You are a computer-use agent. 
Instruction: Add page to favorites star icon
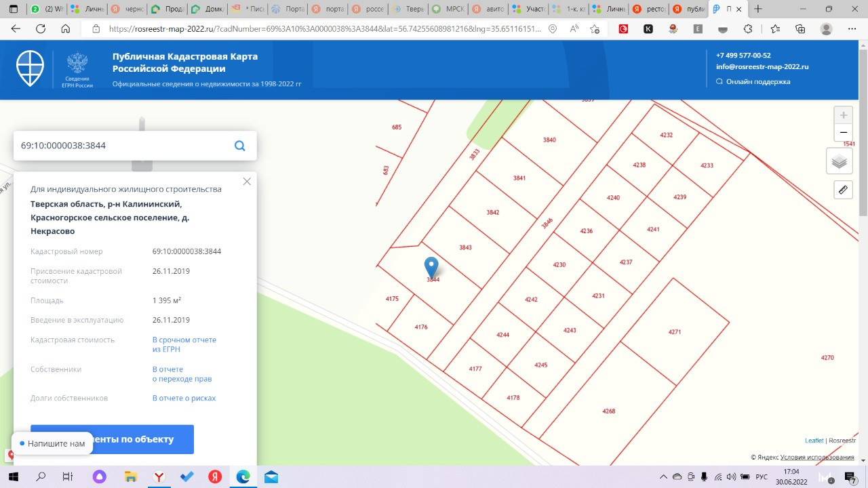click(595, 29)
